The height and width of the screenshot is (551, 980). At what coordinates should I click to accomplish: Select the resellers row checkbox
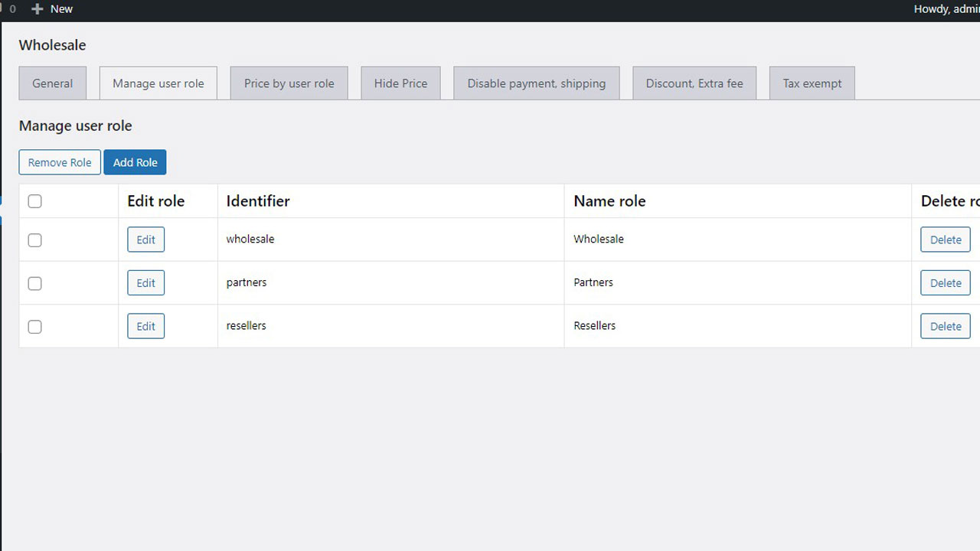(34, 327)
